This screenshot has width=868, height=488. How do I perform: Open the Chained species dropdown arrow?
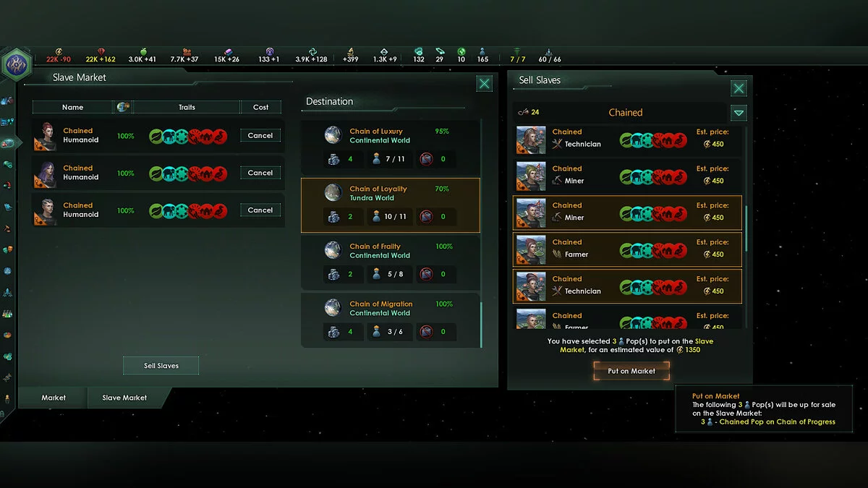tap(739, 113)
